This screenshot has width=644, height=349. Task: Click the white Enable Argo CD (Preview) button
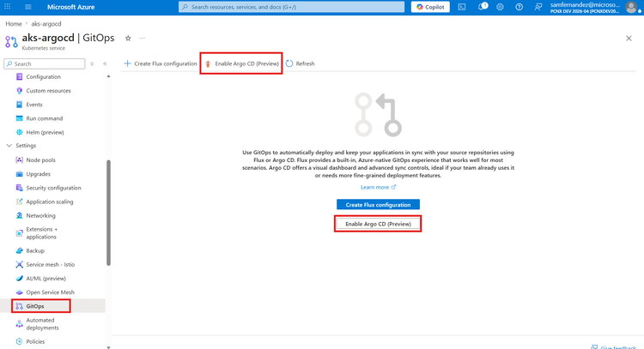coord(379,224)
